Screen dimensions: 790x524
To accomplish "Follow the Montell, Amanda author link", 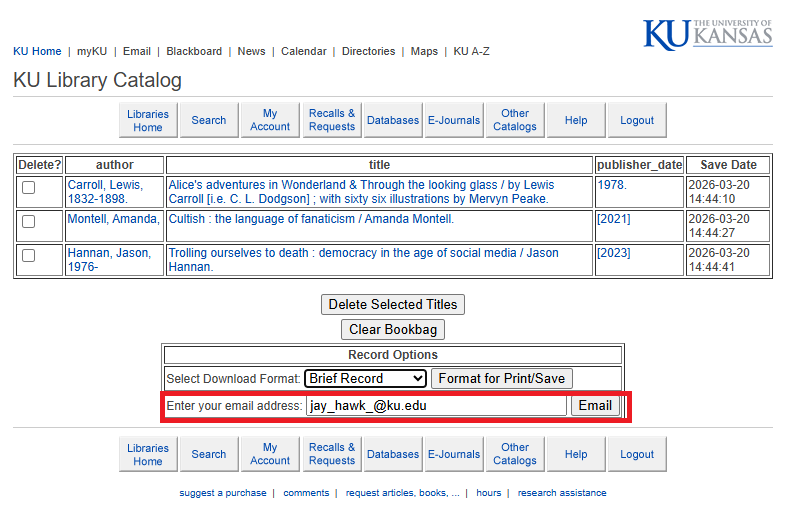I will pyautogui.click(x=113, y=219).
